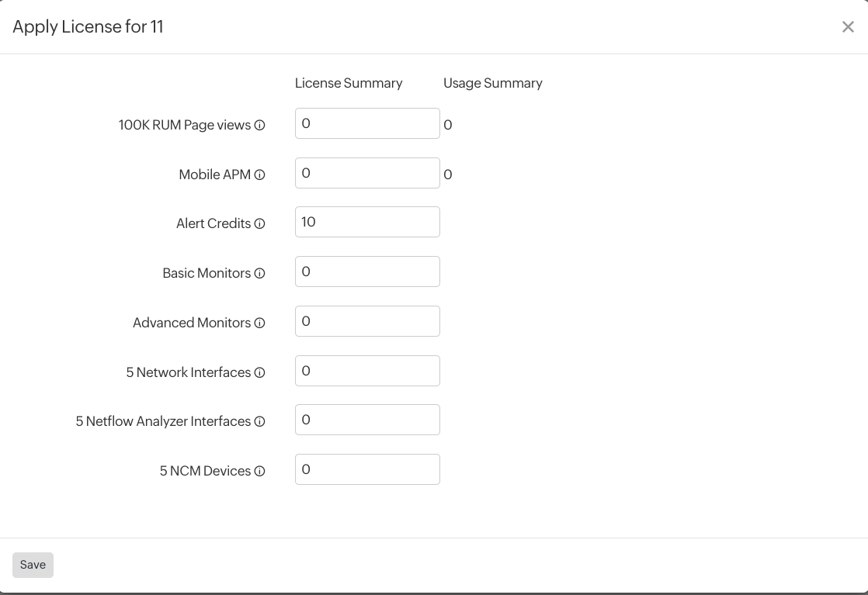Focus the Alert Credits field showing 10
Image resolution: width=868 pixels, height=595 pixels.
click(x=367, y=222)
